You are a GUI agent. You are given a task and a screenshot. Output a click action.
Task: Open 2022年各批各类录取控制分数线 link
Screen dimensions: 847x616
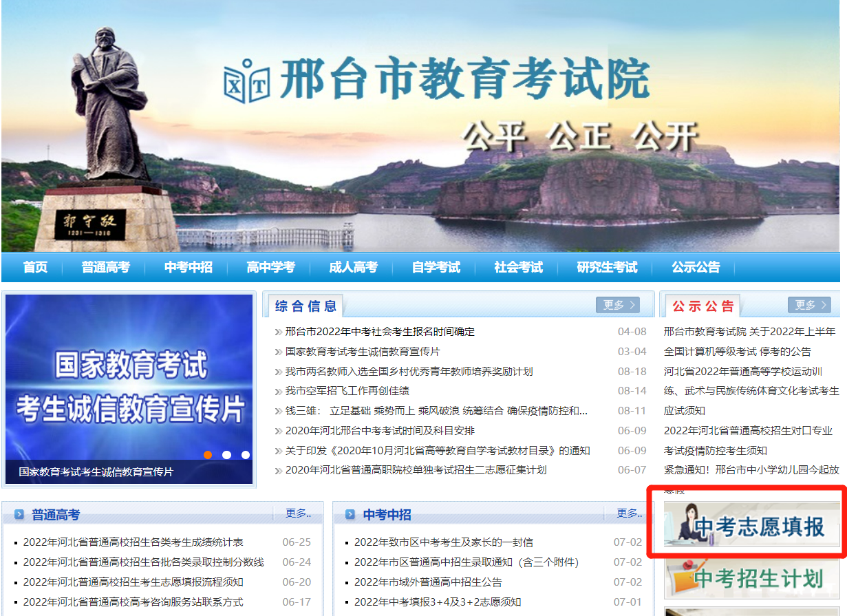pos(143,562)
